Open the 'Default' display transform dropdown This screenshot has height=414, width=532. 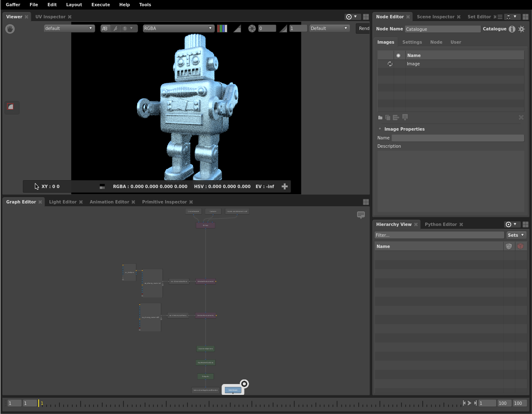(x=329, y=28)
